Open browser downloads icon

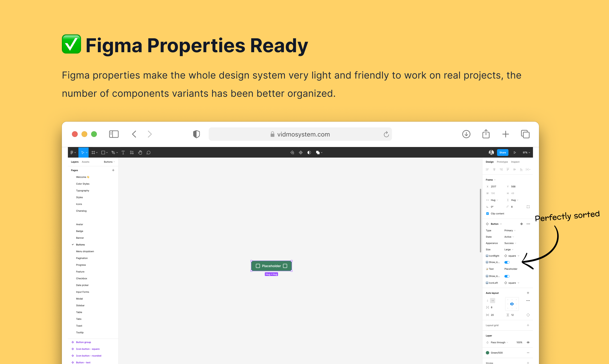point(466,134)
